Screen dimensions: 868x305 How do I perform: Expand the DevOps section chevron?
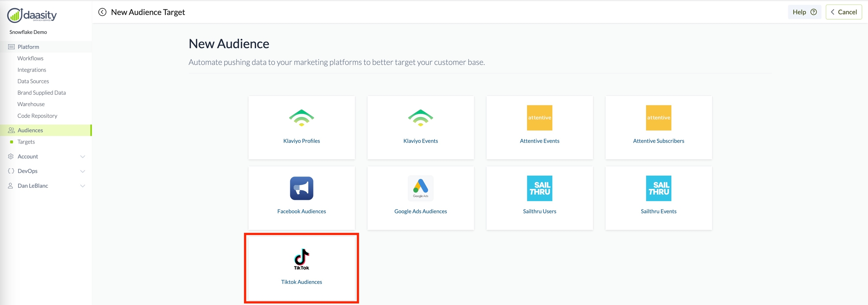pyautogui.click(x=83, y=171)
